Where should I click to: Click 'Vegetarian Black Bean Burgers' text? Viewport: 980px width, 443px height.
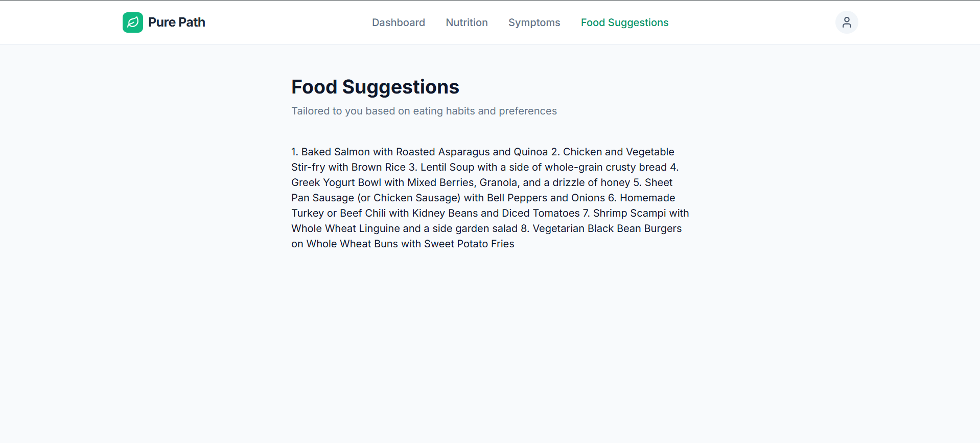607,228
